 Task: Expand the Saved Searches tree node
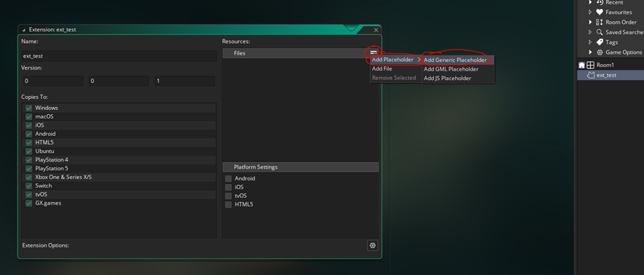click(590, 32)
